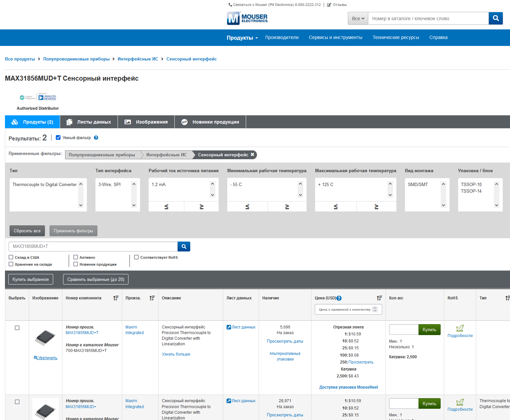Enable the Хранение на складе checkbox
The height and width of the screenshot is (420, 510).
[11, 264]
